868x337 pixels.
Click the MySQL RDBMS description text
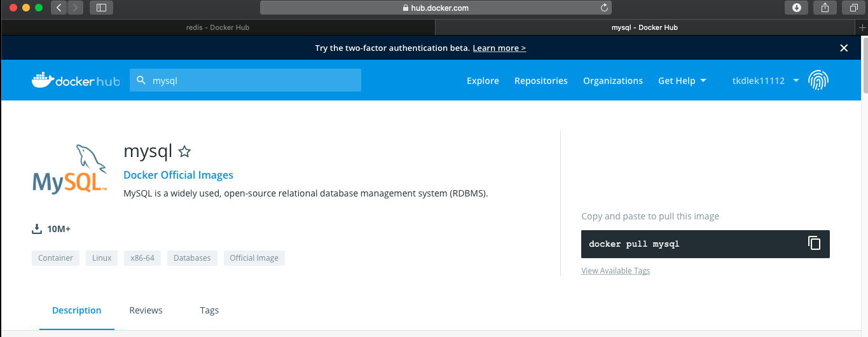[x=306, y=193]
